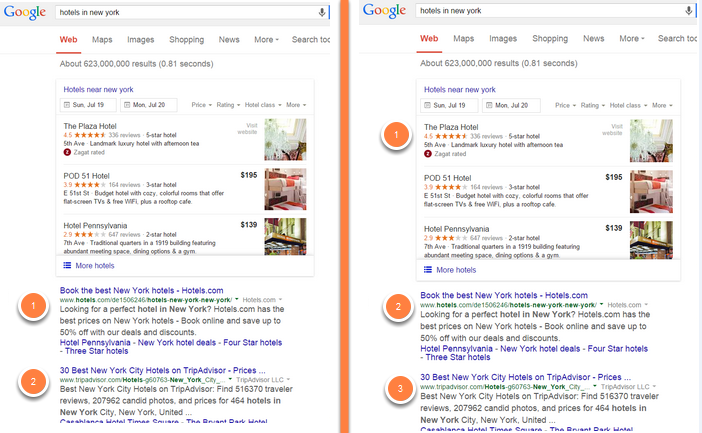Click the $139 price on the right page
Image resolution: width=702 pixels, height=433 pixels.
coord(614,228)
